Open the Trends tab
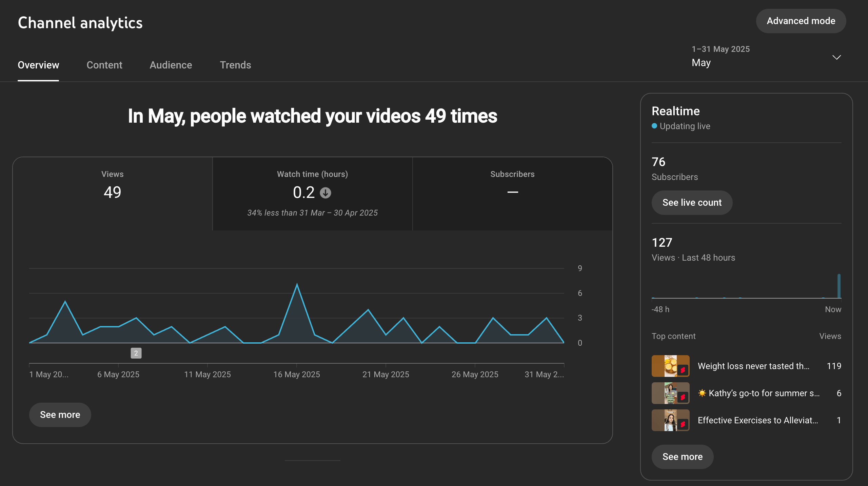 235,65
